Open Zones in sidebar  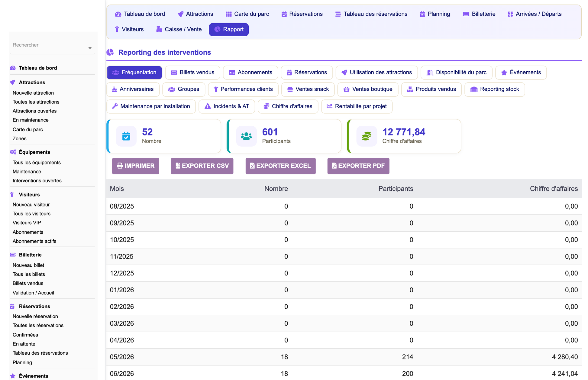point(20,138)
